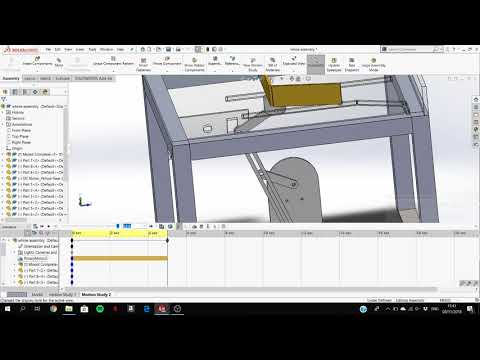
Task: Switch to SOLIDWORKS Add-Ins tab
Action: 93,78
